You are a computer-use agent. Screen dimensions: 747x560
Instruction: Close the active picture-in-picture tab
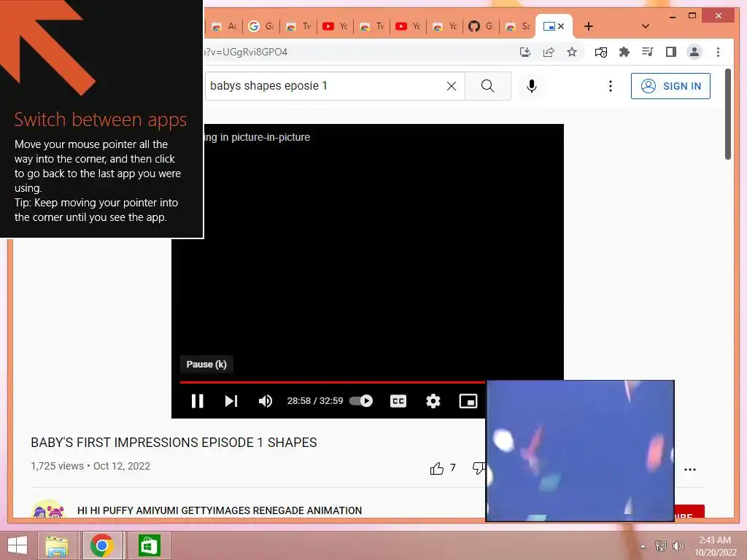coord(561,26)
